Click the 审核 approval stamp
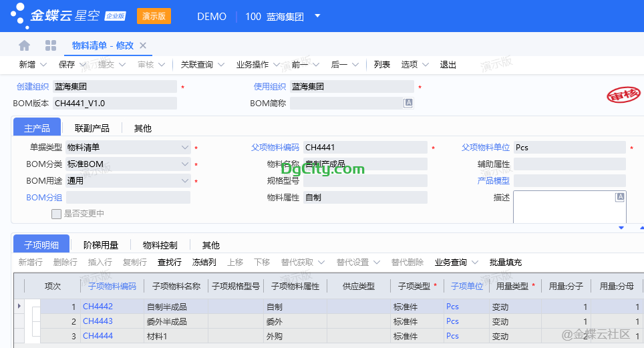 [623, 96]
